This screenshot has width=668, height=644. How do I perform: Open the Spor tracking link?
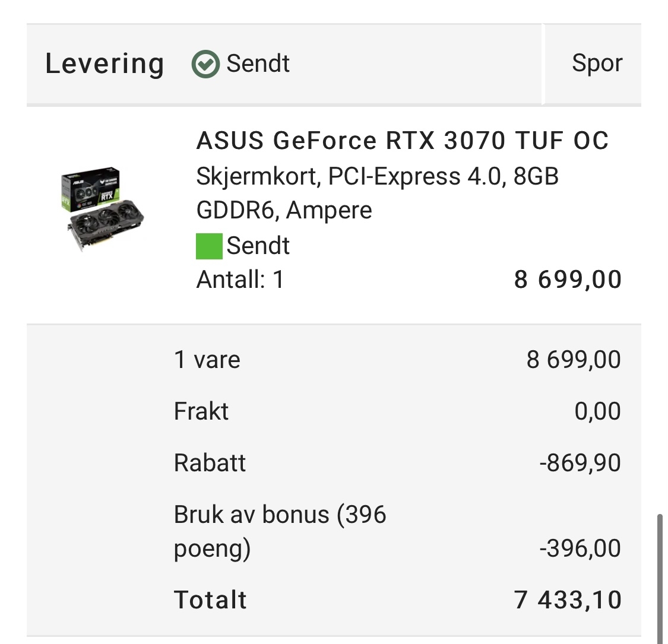click(x=597, y=64)
